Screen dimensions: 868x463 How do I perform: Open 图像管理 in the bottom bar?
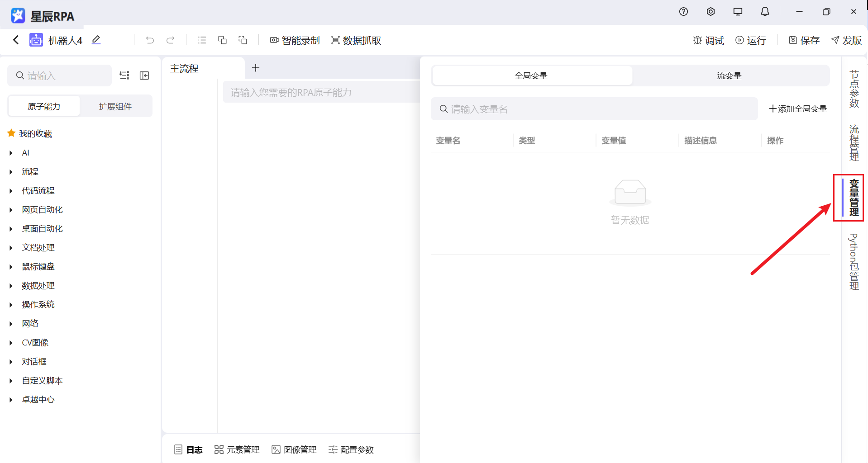(x=294, y=449)
